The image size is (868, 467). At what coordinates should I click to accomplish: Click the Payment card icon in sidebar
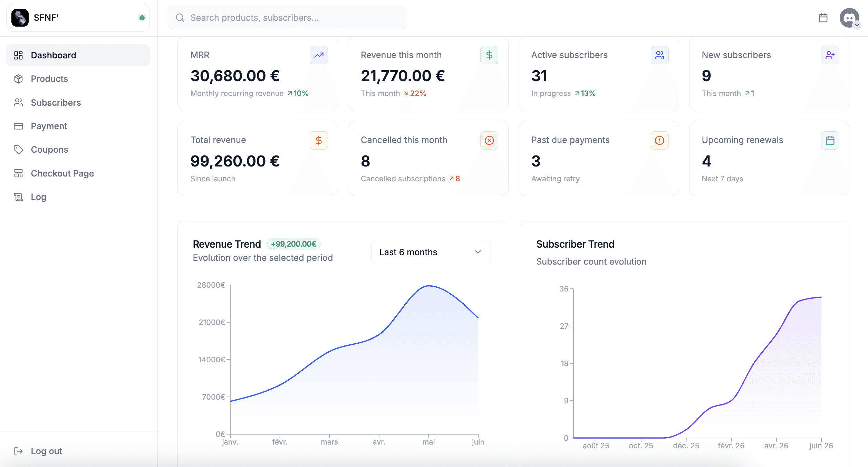[x=18, y=126]
